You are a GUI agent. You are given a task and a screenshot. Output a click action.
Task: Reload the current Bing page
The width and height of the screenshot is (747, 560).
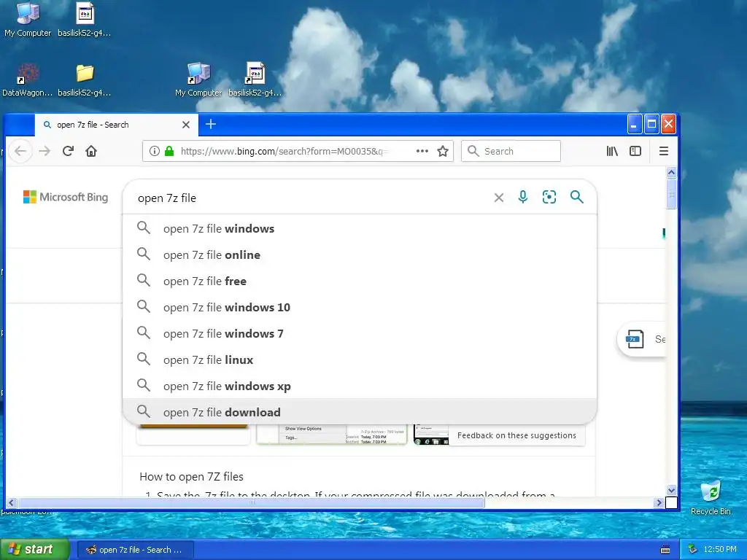[68, 151]
